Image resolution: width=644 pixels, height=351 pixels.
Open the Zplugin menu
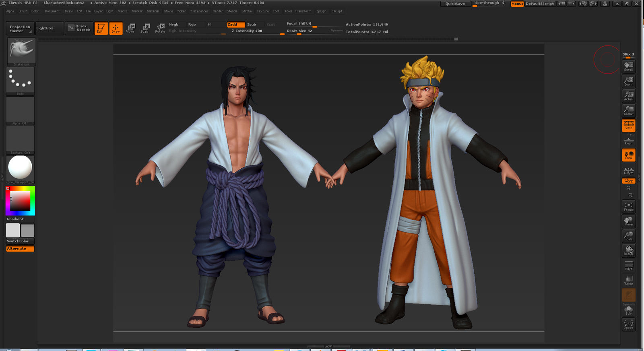[x=321, y=11]
